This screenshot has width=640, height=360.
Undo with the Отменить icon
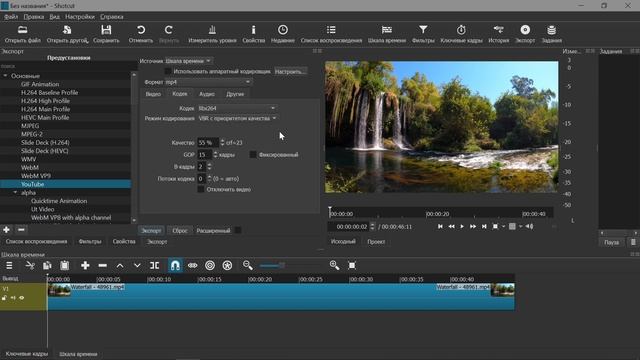(x=140, y=34)
